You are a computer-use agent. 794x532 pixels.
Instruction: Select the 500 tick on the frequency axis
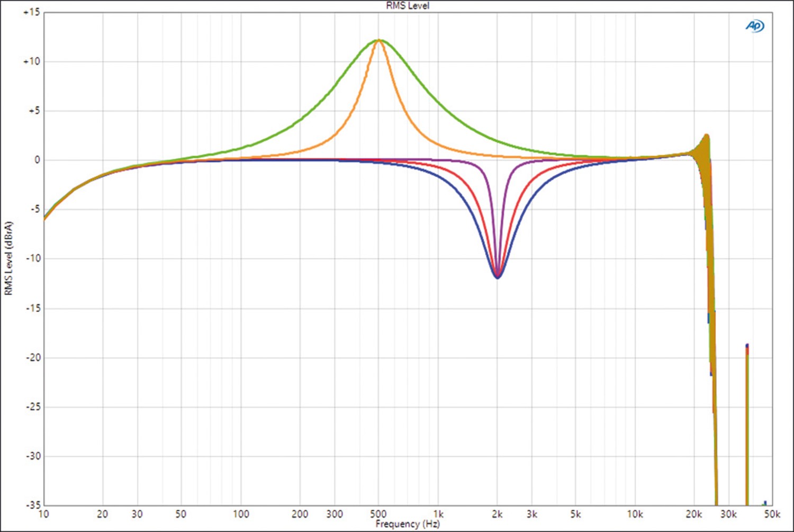click(378, 514)
